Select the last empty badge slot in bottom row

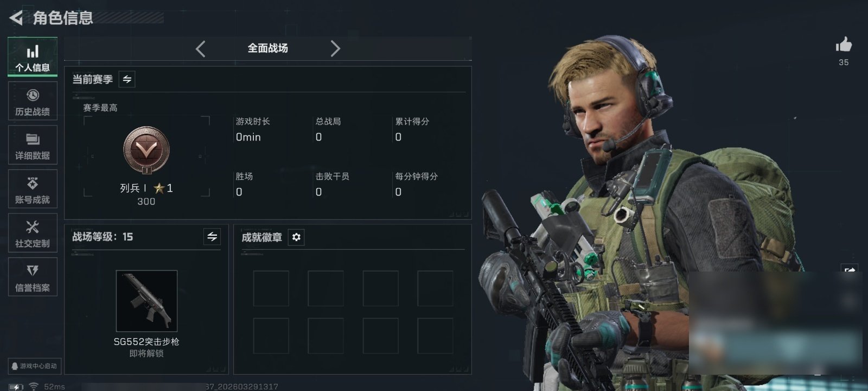pyautogui.click(x=435, y=336)
